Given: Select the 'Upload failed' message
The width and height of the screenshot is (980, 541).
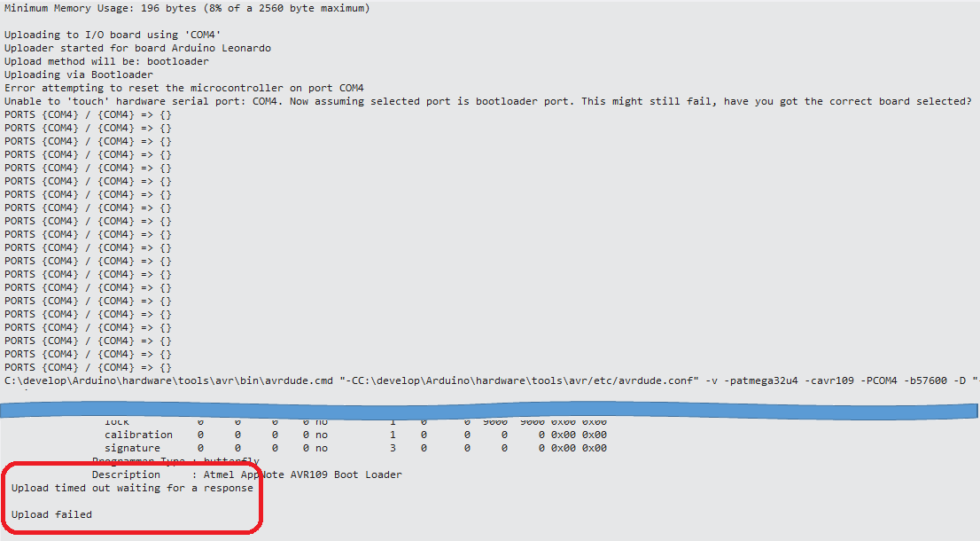Looking at the screenshot, I should click(51, 514).
